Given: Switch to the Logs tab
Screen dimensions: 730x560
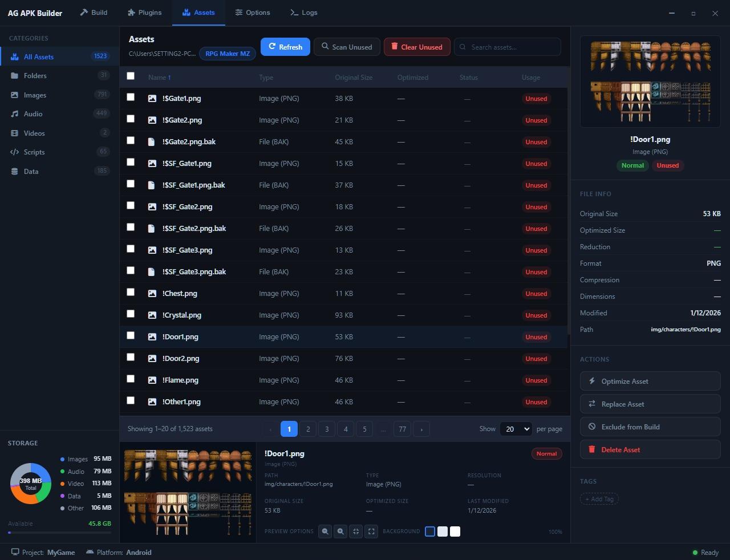Looking at the screenshot, I should 304,13.
